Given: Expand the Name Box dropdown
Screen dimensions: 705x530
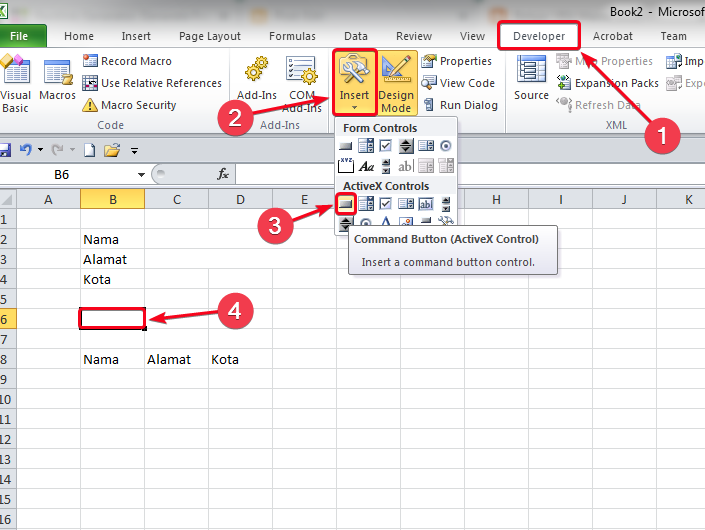Looking at the screenshot, I should pyautogui.click(x=141, y=174).
